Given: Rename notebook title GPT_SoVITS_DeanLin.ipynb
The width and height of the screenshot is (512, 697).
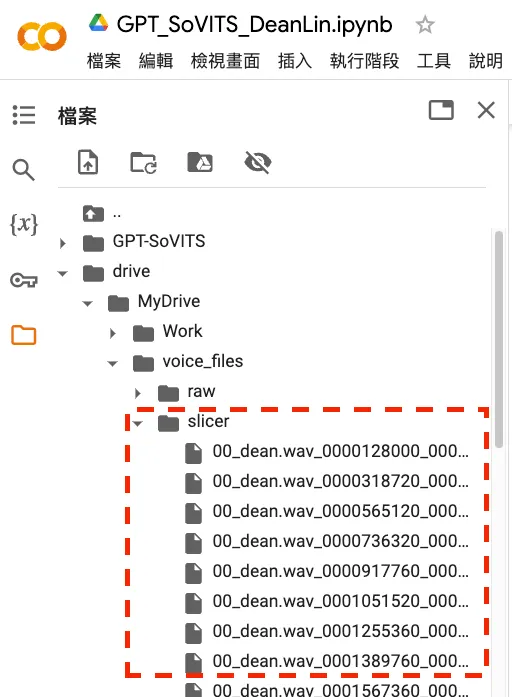Looking at the screenshot, I should [x=254, y=24].
